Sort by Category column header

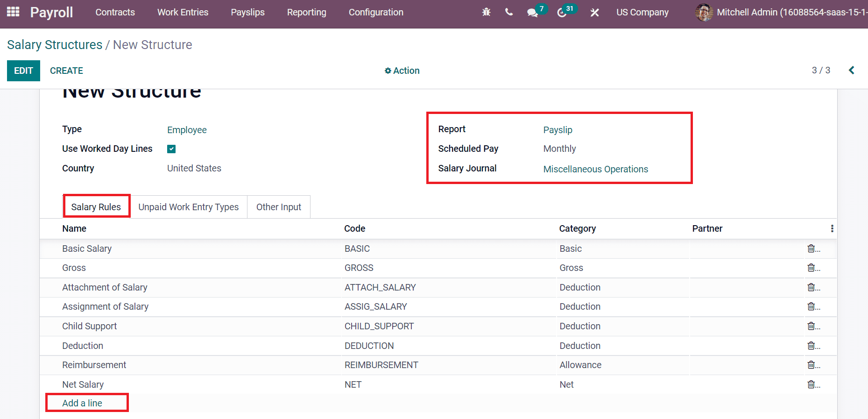click(x=577, y=228)
